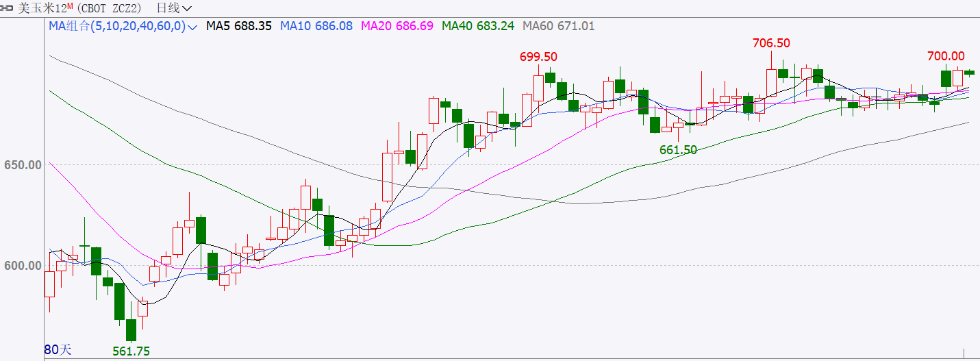
Task: Click the 699.50 high price label
Action: click(538, 57)
